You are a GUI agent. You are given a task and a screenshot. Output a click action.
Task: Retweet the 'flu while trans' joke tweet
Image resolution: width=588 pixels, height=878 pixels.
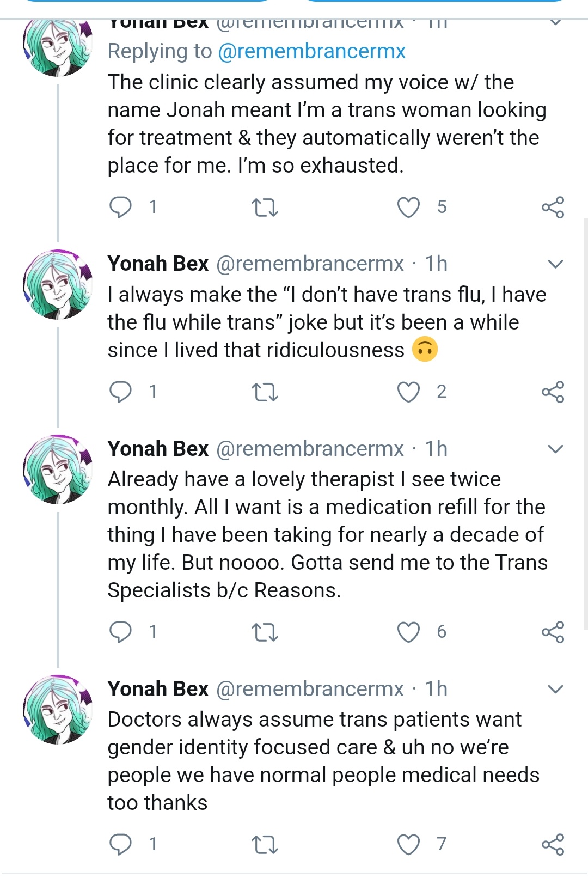click(x=265, y=392)
